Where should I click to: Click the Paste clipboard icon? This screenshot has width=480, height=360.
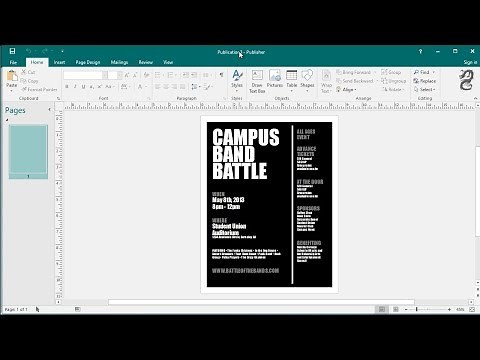[12, 76]
